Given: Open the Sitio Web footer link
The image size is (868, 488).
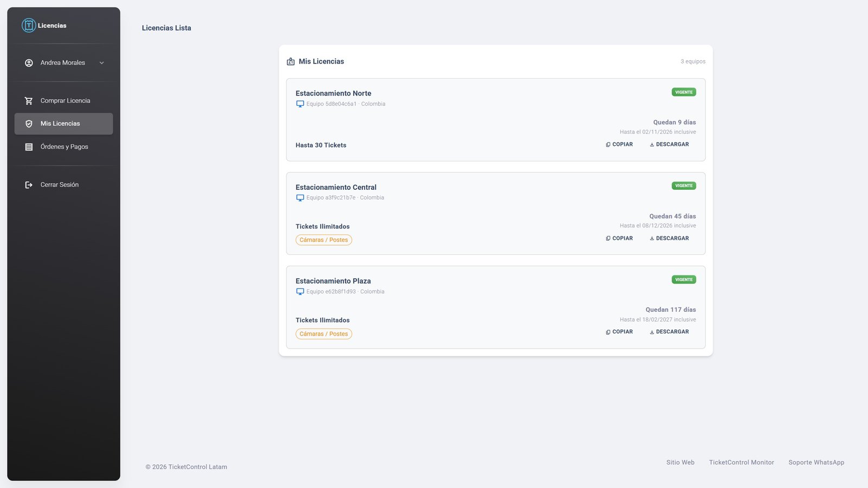Looking at the screenshot, I should point(680,463).
